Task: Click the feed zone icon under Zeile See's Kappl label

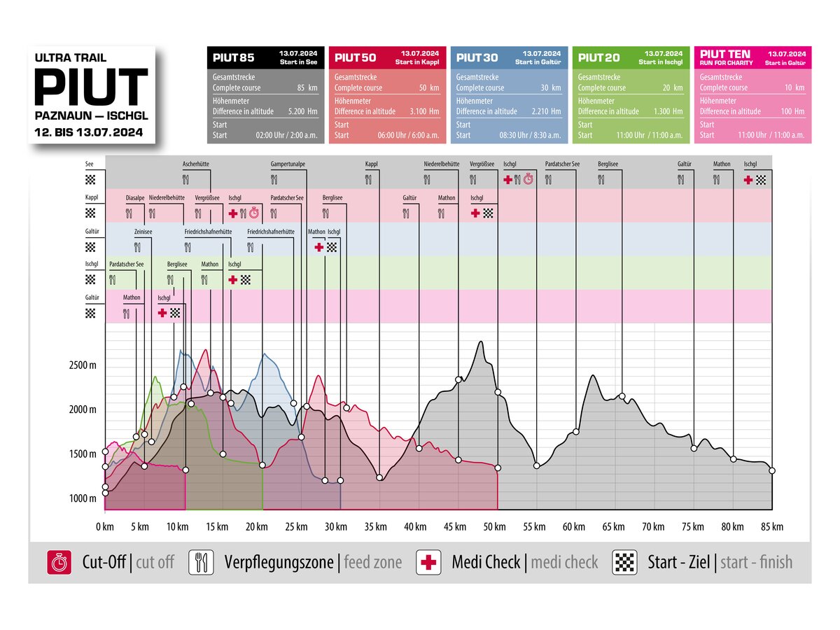Action: click(369, 180)
